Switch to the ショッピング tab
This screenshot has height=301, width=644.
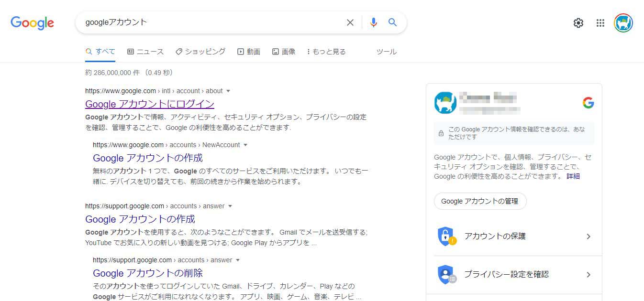click(200, 52)
